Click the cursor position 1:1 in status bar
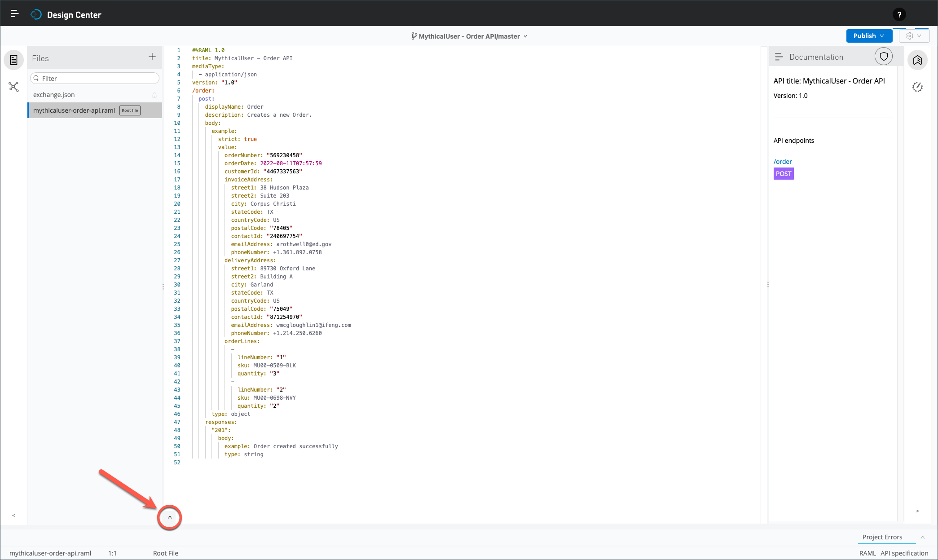The width and height of the screenshot is (938, 560). tap(112, 553)
